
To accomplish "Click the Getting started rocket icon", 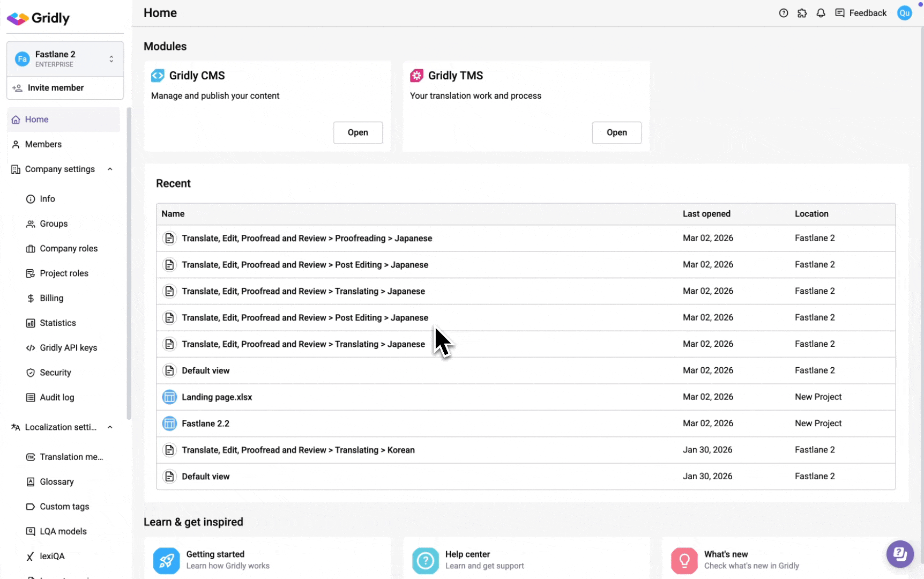I will point(166,560).
